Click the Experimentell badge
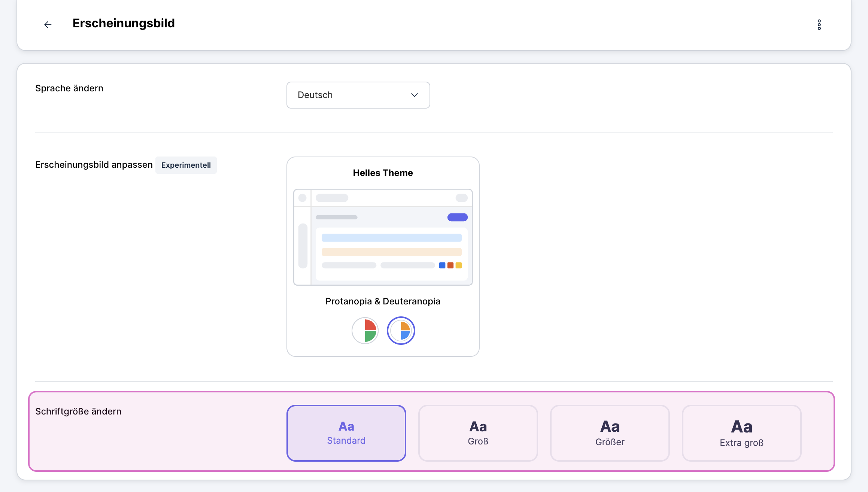 tap(186, 165)
